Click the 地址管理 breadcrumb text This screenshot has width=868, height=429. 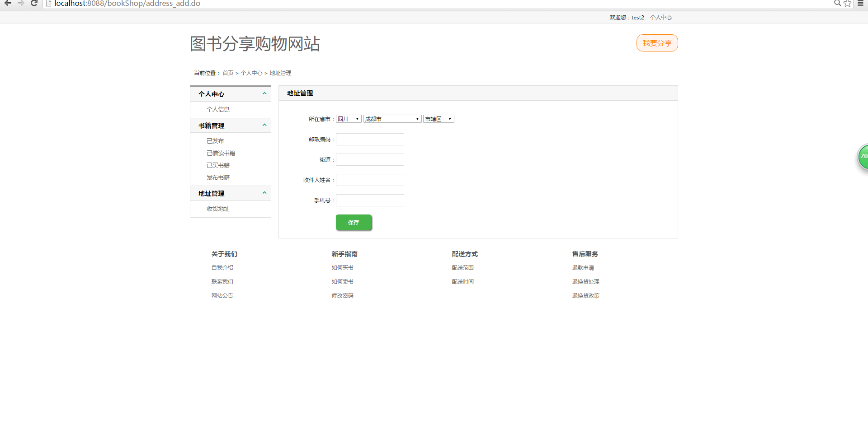point(280,73)
